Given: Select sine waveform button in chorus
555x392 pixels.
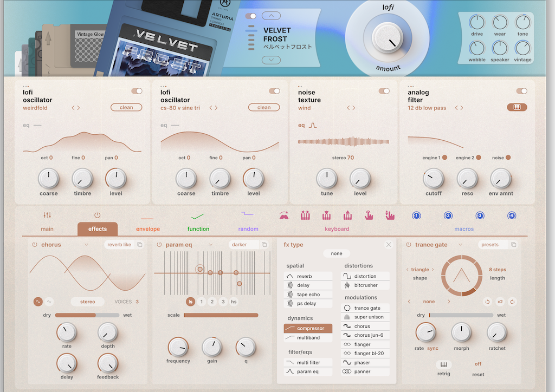Looking at the screenshot, I should 38,302.
